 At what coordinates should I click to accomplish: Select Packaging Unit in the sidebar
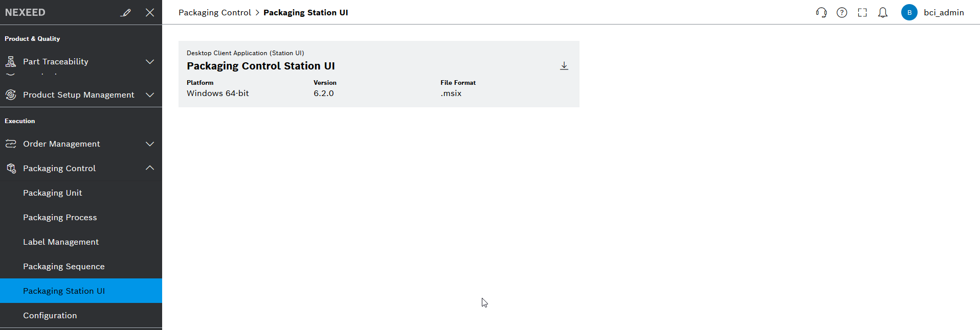(x=53, y=193)
